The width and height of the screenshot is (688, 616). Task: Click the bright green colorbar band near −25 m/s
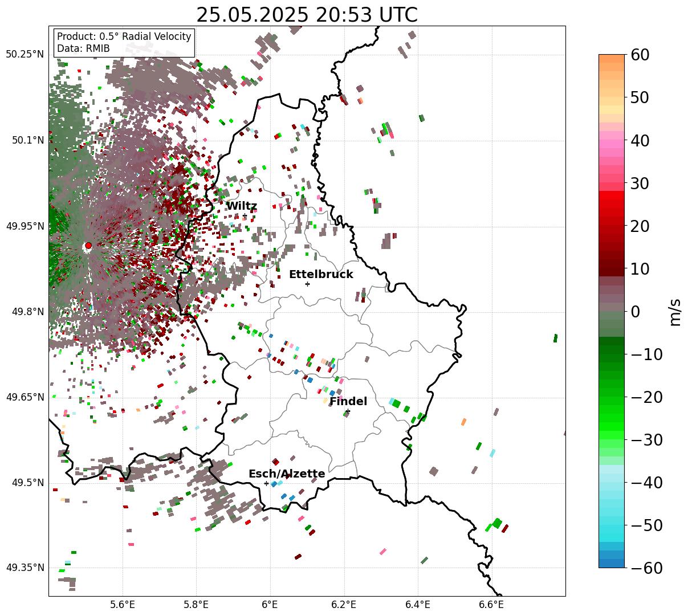pos(612,419)
